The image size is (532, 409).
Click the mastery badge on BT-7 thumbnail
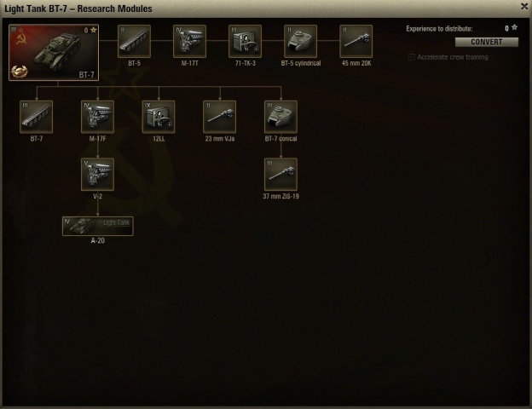(x=19, y=72)
